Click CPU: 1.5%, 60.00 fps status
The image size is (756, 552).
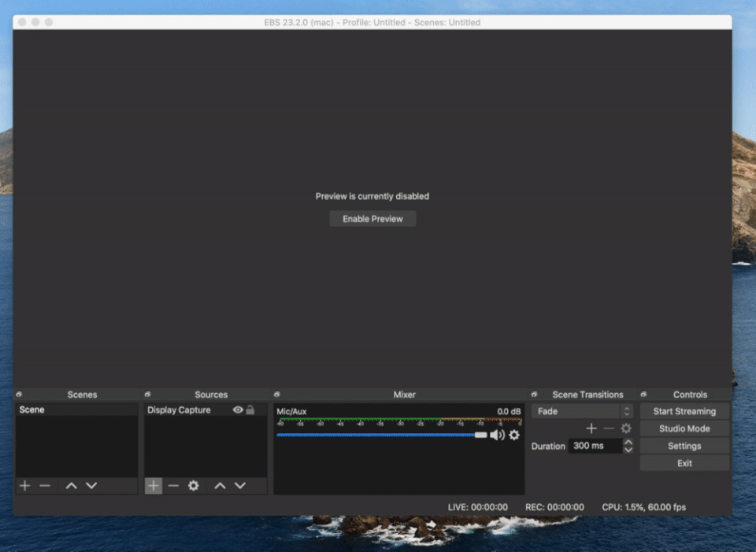click(643, 507)
